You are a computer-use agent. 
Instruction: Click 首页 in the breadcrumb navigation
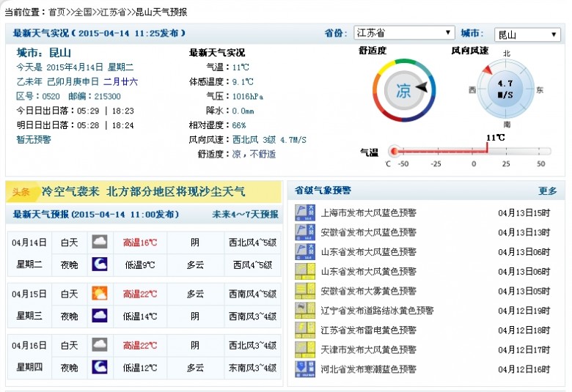[57, 12]
